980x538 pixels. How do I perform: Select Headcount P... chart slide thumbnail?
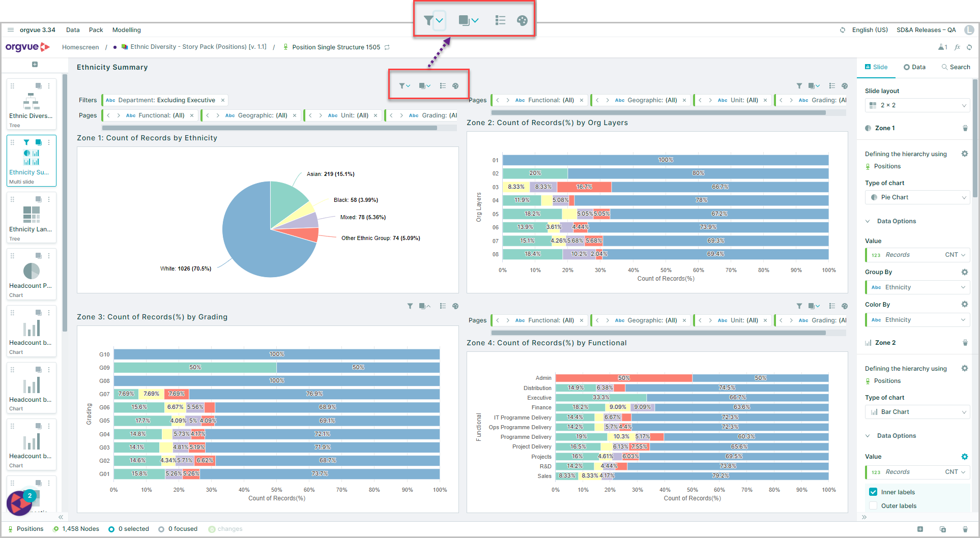coord(31,274)
